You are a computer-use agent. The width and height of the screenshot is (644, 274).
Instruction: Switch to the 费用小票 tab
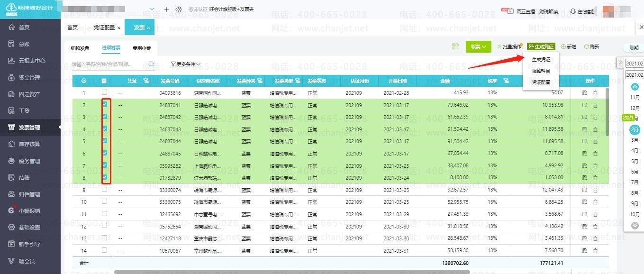pos(142,48)
